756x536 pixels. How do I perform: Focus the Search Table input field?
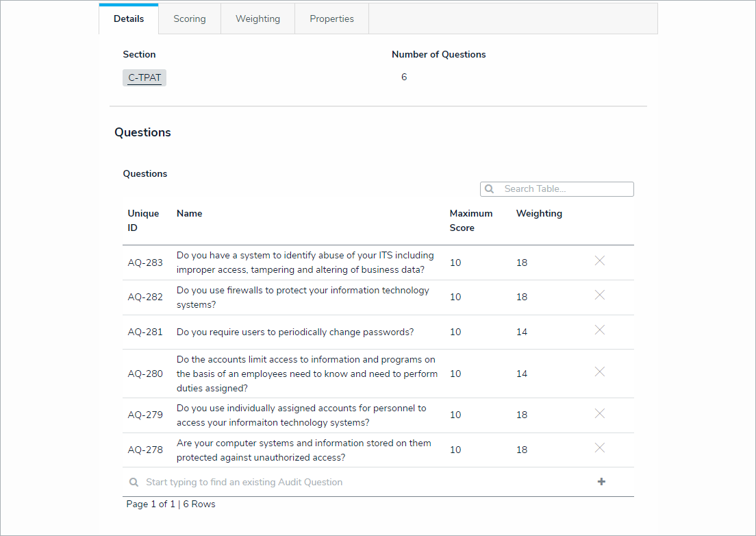[565, 189]
